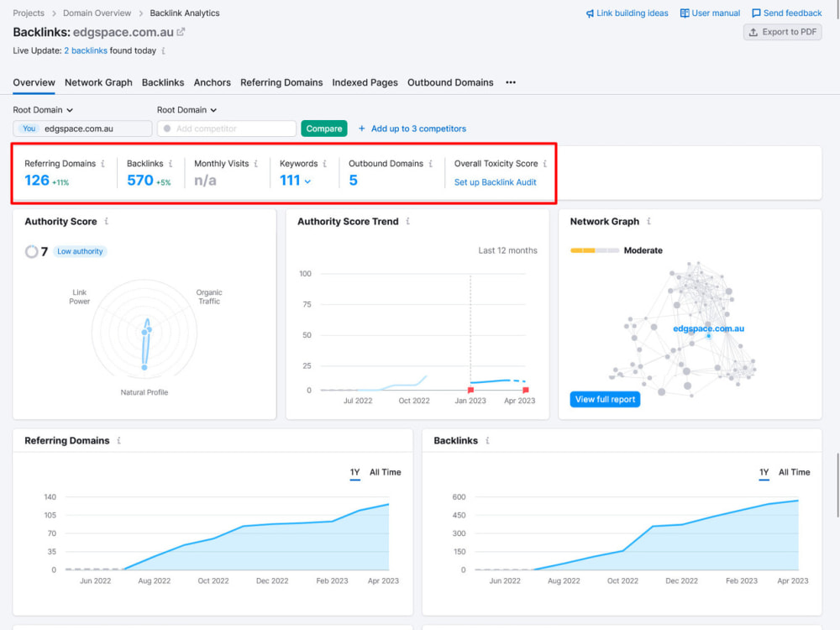Screen dimensions: 840x630
Task: Switch to Outbound Domains tab
Action: click(450, 82)
